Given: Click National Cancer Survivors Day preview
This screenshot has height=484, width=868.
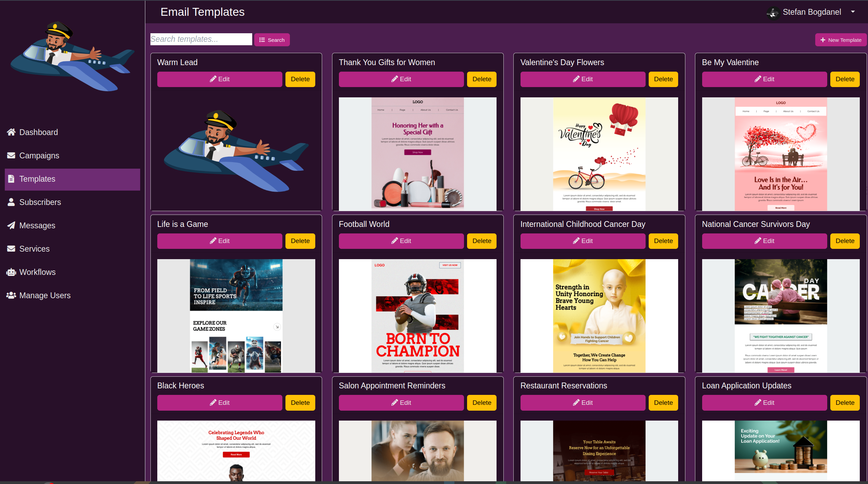Looking at the screenshot, I should [x=781, y=316].
